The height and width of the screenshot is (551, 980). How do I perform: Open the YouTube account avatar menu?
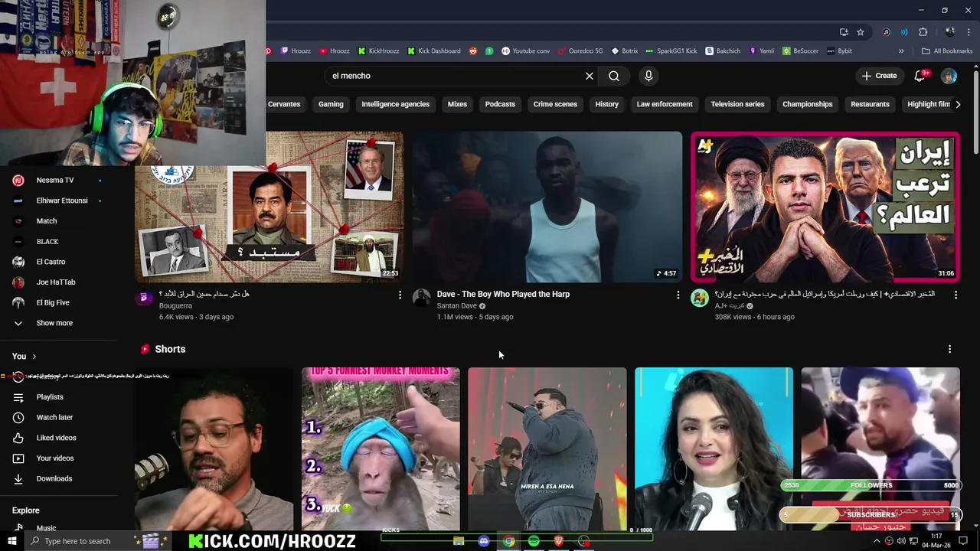pos(949,76)
